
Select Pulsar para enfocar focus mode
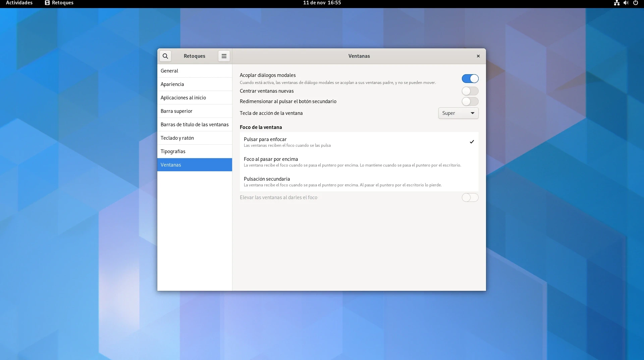click(359, 142)
